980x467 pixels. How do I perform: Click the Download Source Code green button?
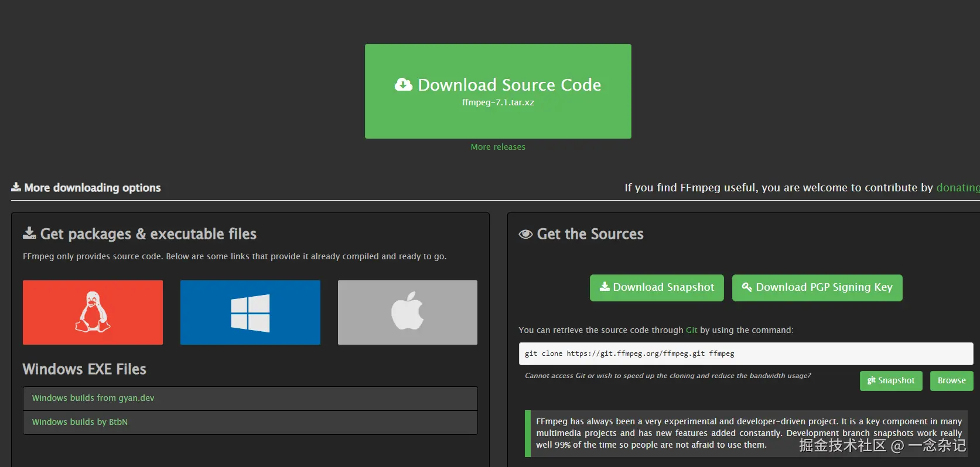pyautogui.click(x=498, y=91)
